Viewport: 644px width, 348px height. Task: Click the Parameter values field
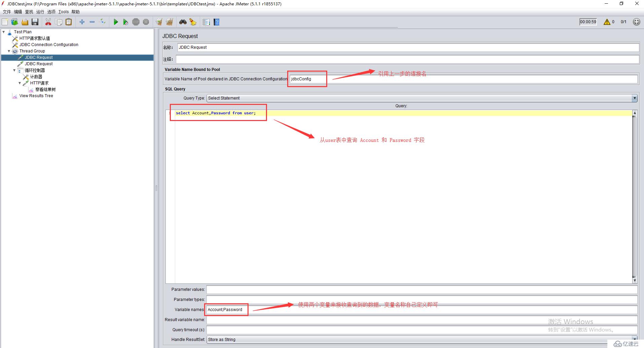coord(422,289)
